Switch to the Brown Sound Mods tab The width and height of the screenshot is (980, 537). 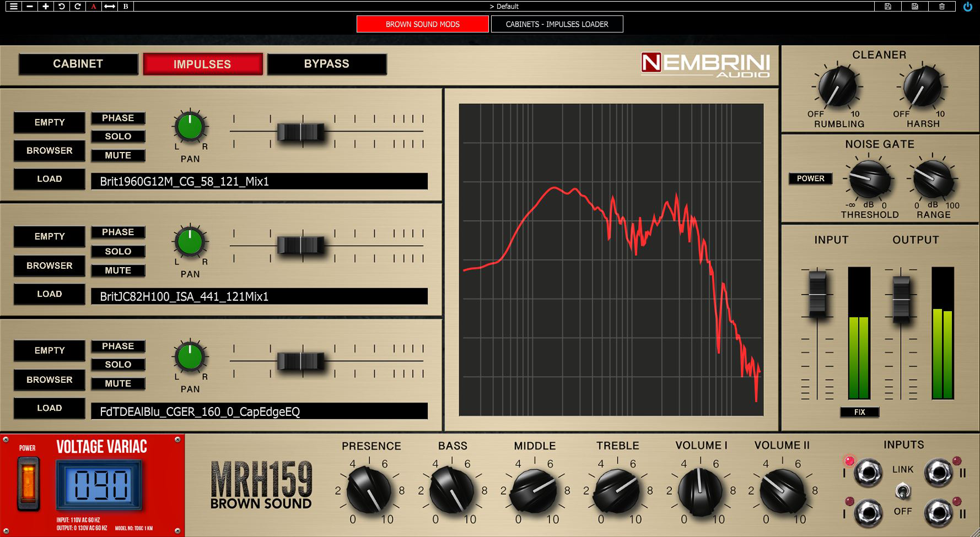423,24
